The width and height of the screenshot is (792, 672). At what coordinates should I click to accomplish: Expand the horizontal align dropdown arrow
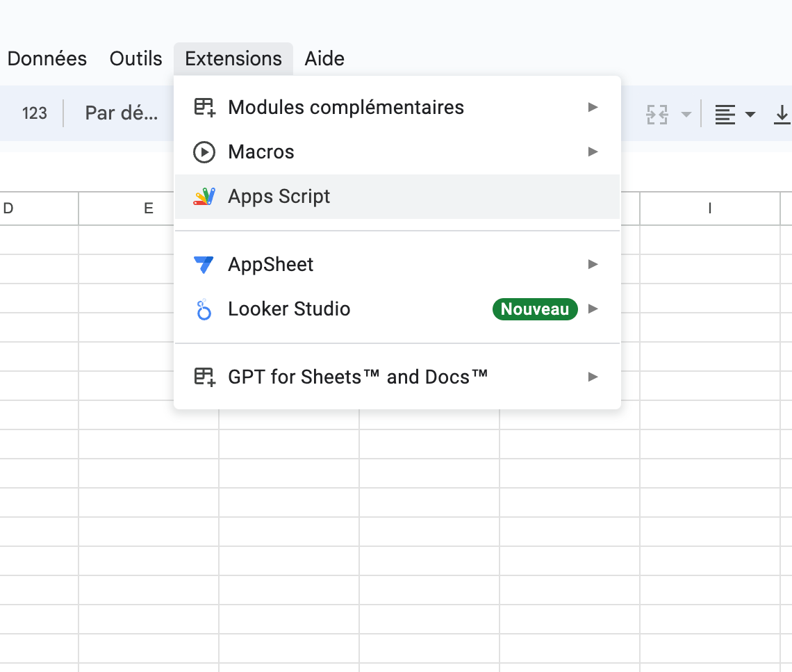[750, 114]
